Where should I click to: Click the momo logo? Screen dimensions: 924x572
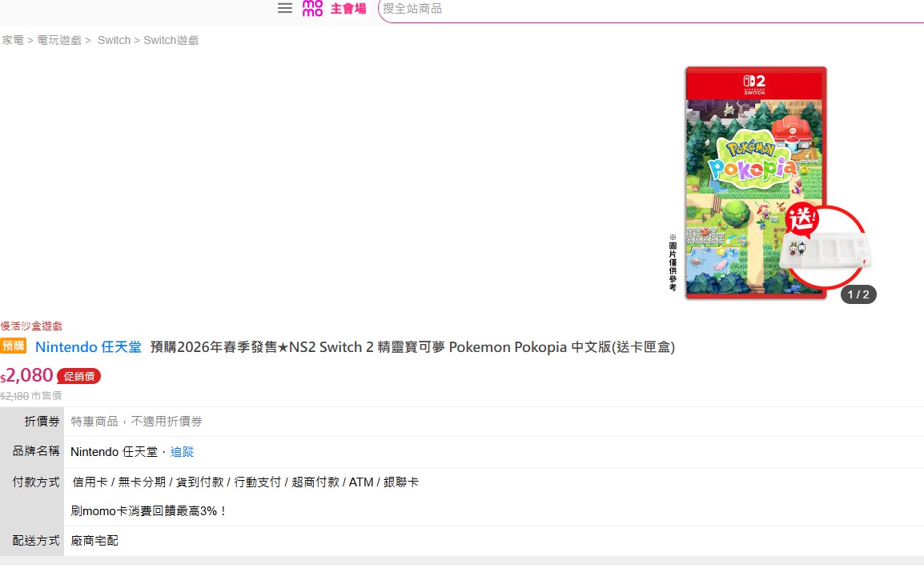(312, 9)
